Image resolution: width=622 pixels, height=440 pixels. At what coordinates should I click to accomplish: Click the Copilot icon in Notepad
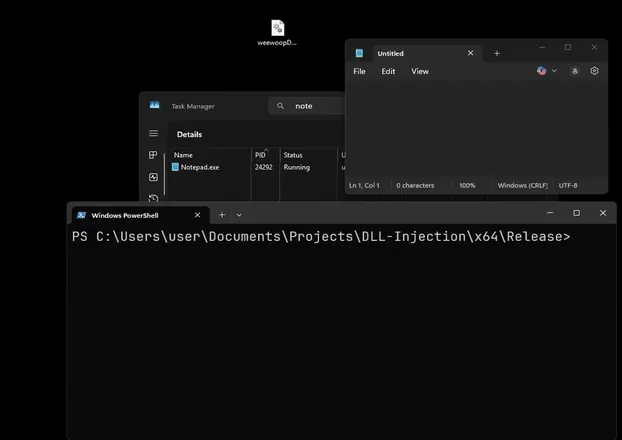point(542,71)
